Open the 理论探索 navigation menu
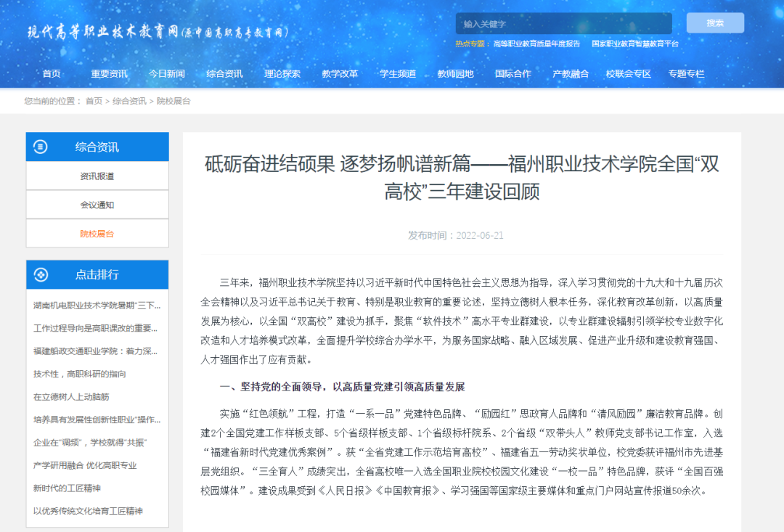784x532 pixels. [282, 73]
